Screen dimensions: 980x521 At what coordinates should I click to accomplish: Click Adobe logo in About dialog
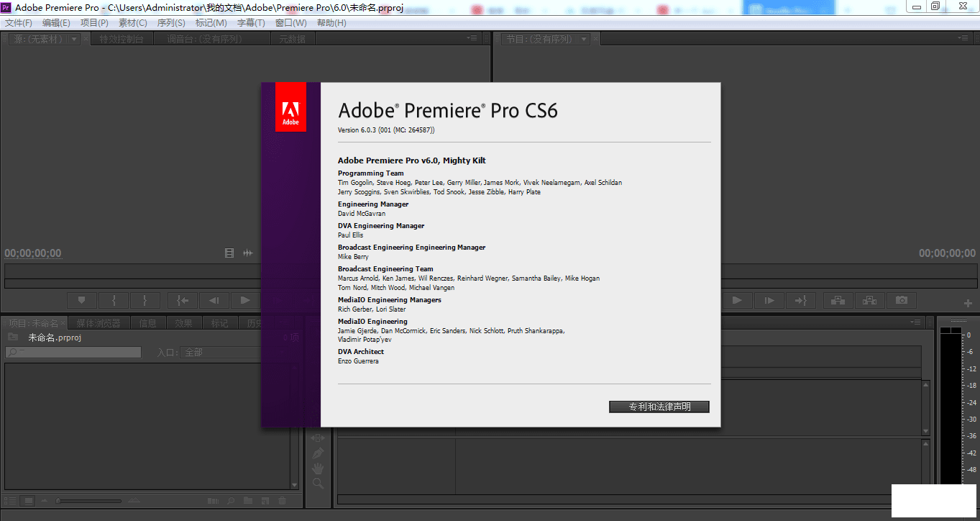point(290,107)
